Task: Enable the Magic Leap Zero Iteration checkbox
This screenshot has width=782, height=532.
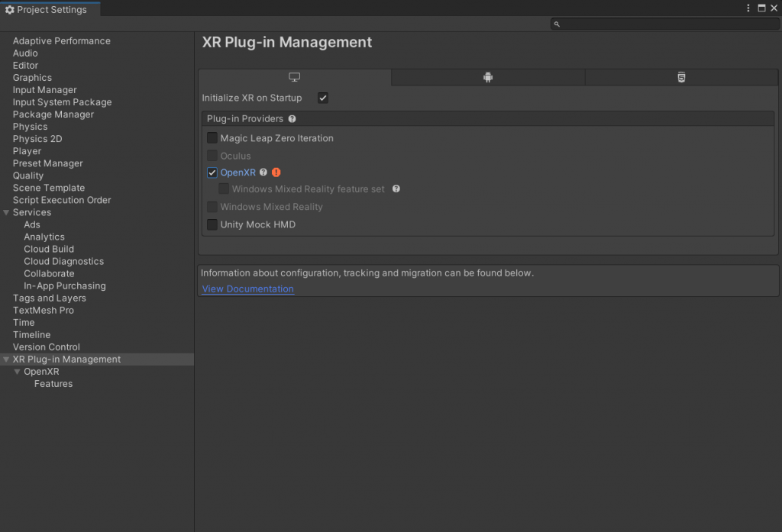Action: coord(212,138)
